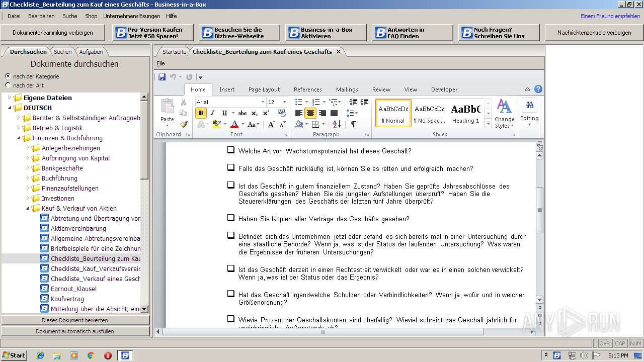Viewport: 644px width, 362px height.
Task: Click the paragraph shading paint bucket
Action: point(299,124)
